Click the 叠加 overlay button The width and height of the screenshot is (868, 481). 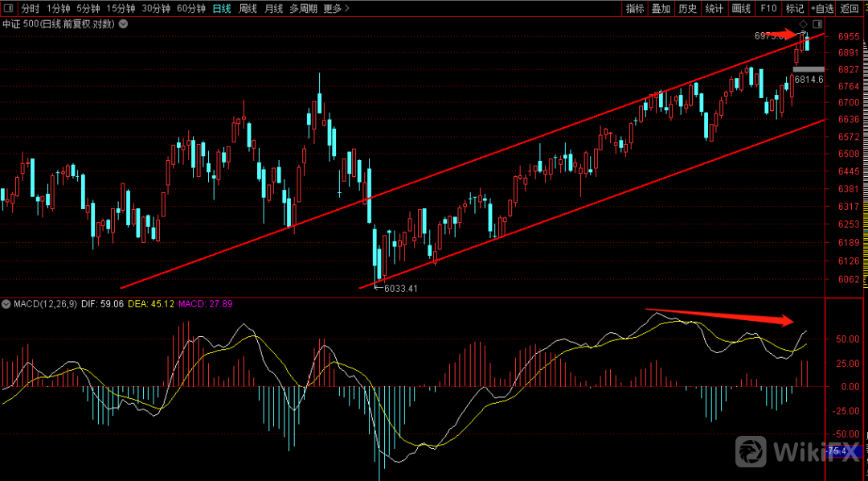coord(661,9)
